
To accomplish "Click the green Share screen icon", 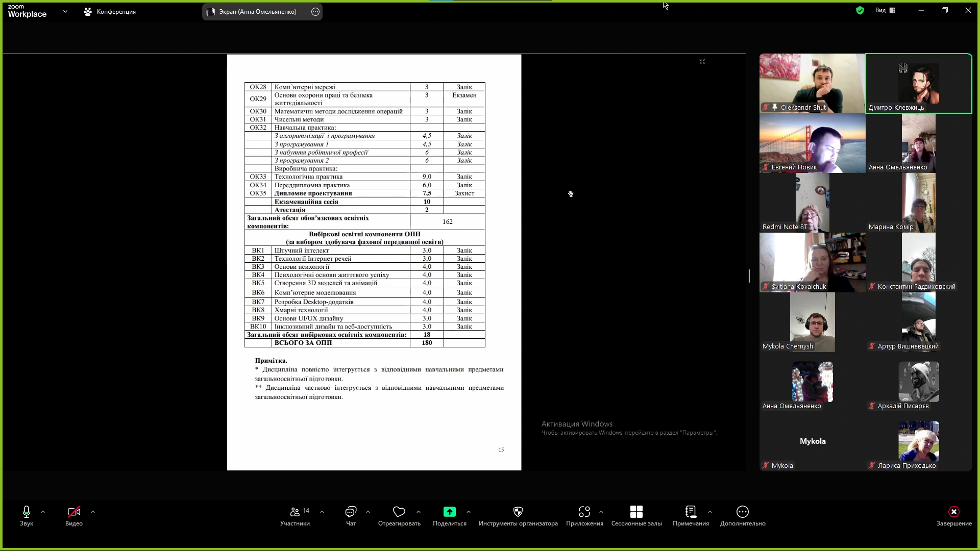I will point(449,512).
